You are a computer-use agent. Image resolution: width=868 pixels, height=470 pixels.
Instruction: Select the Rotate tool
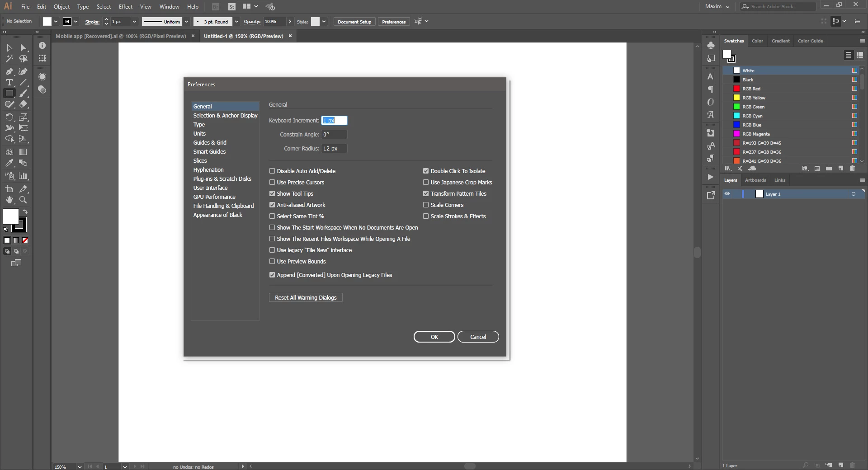point(9,117)
